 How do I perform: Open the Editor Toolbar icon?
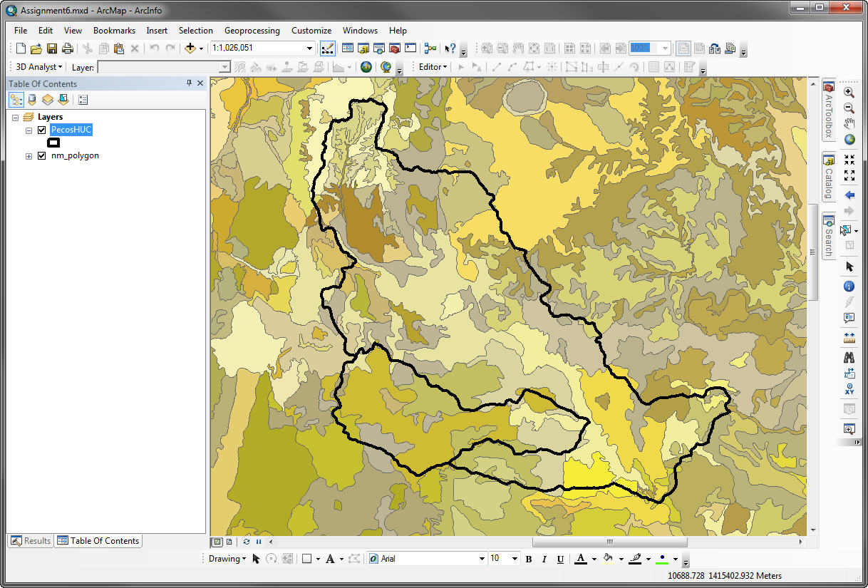(x=329, y=48)
